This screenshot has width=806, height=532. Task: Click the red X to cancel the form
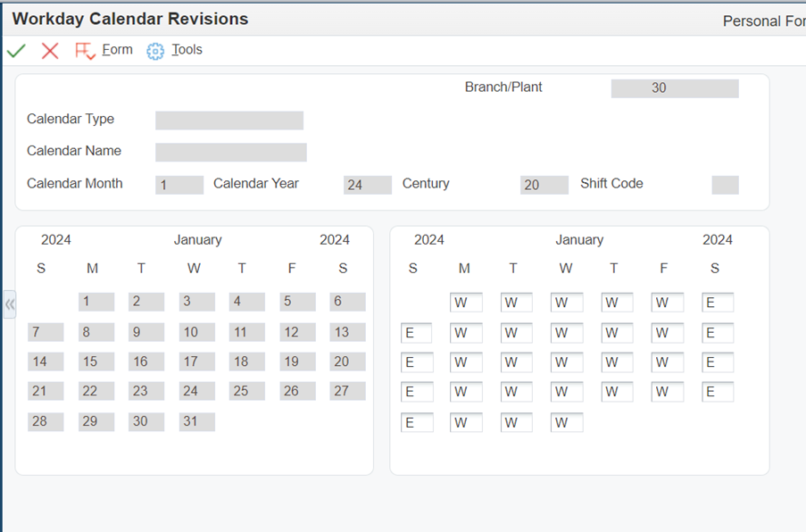point(49,50)
